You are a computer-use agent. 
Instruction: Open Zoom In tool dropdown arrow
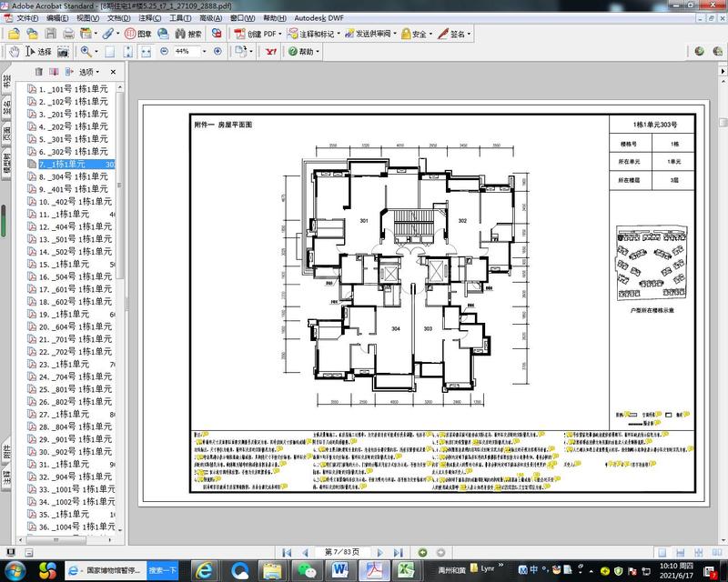(x=96, y=52)
